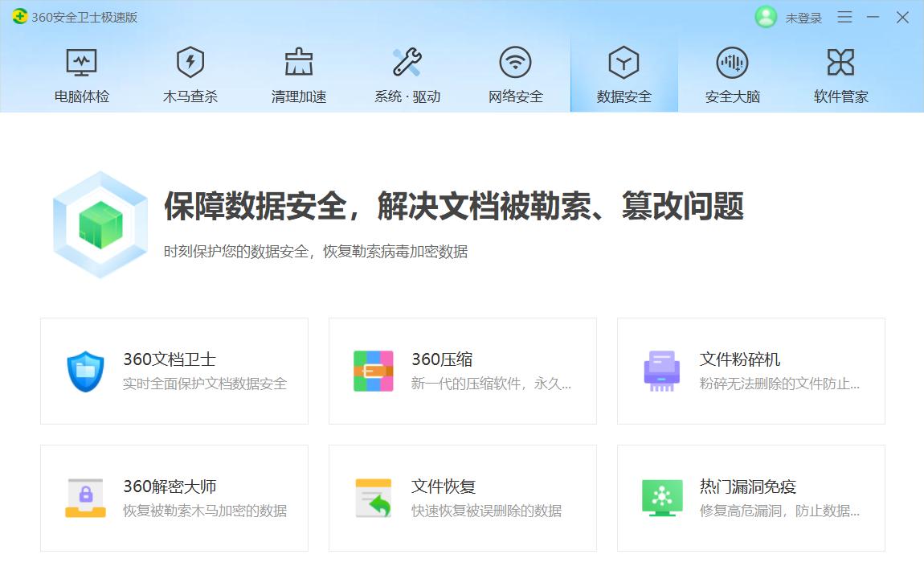Open the 电脑体检 checkup icon
This screenshot has height=583, width=924.
pyautogui.click(x=80, y=62)
